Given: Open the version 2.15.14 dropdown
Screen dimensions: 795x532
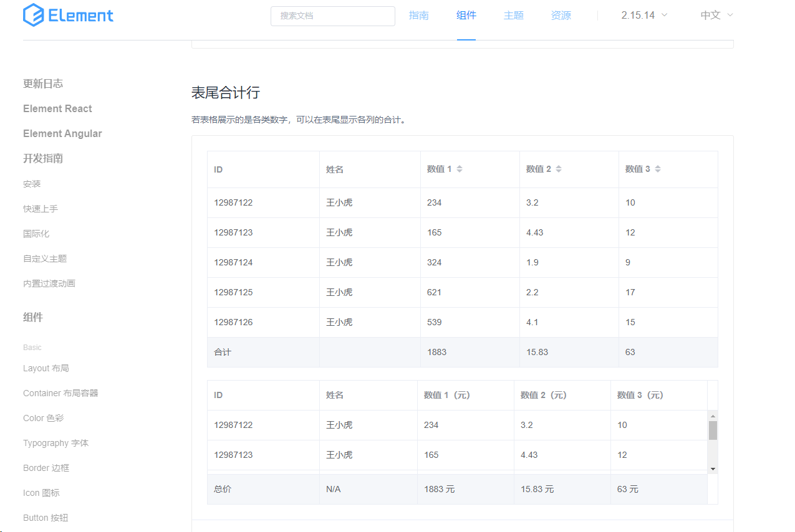Looking at the screenshot, I should [x=644, y=15].
